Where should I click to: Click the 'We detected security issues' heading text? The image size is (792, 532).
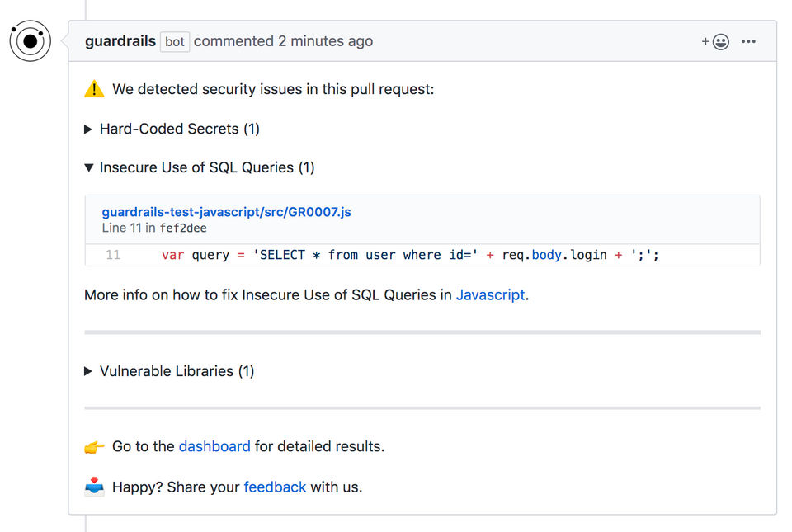tap(273, 89)
